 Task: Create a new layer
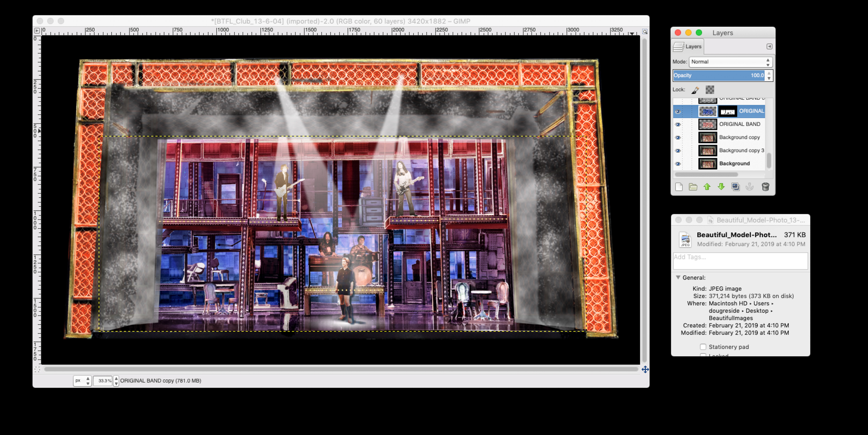click(x=679, y=187)
